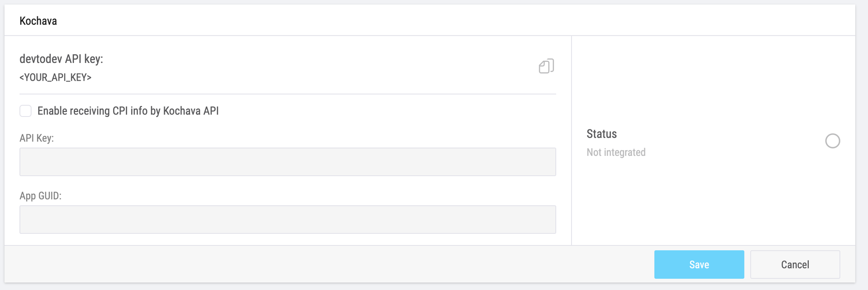Focus the App GUID input field
868x290 pixels.
pos(287,219)
